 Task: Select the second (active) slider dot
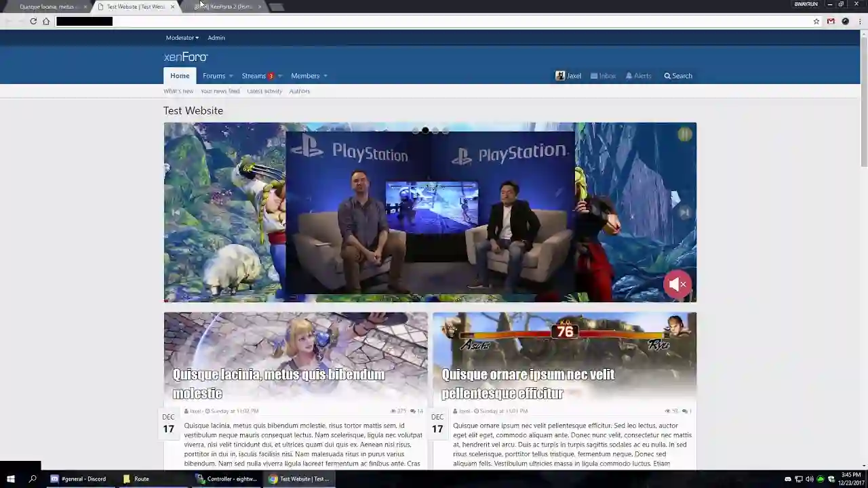[x=425, y=131]
